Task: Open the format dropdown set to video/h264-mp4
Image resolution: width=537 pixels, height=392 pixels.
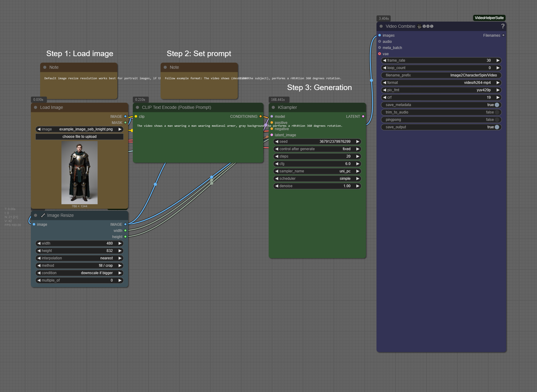Action: pyautogui.click(x=441, y=83)
